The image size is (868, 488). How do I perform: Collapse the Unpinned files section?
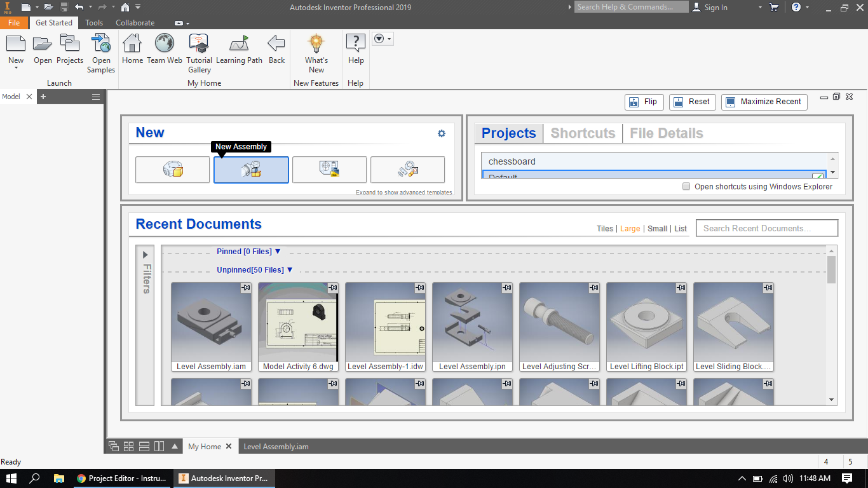coord(290,269)
